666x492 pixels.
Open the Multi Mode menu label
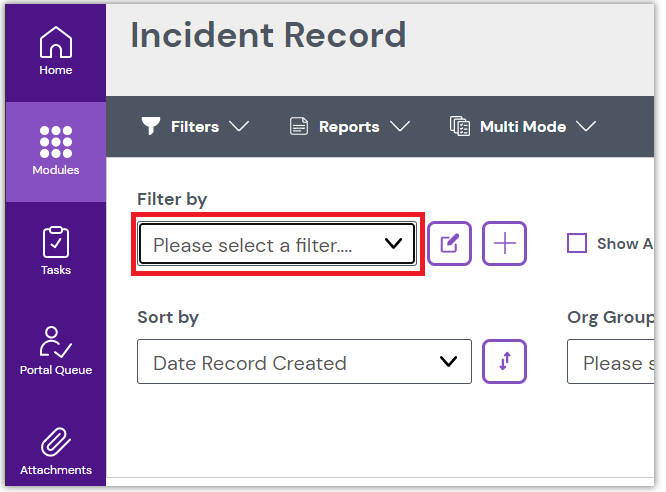[523, 127]
